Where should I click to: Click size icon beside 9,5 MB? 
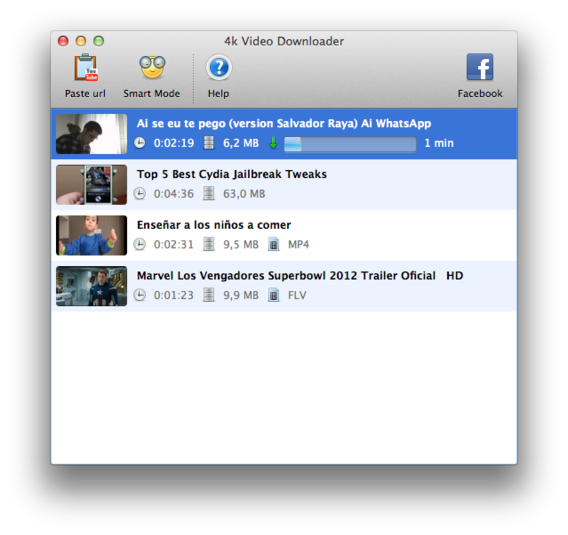209,244
